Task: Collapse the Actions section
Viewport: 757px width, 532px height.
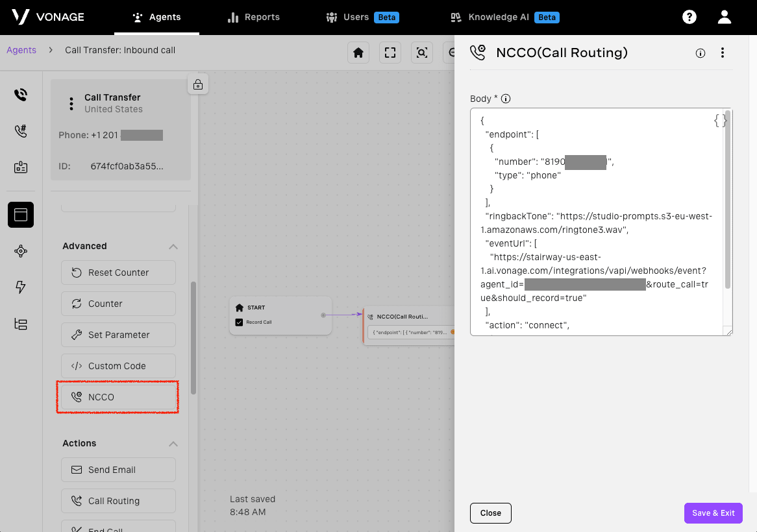Action: pos(173,443)
